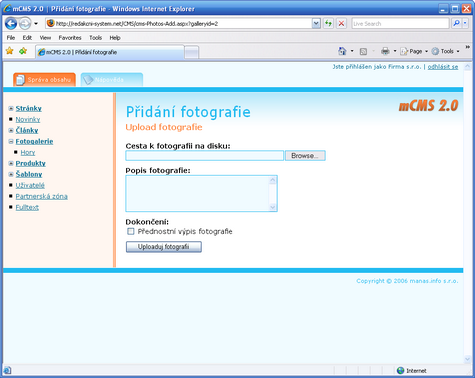This screenshot has width=475, height=378.
Task: Click the photo path file input field
Action: [x=204, y=156]
